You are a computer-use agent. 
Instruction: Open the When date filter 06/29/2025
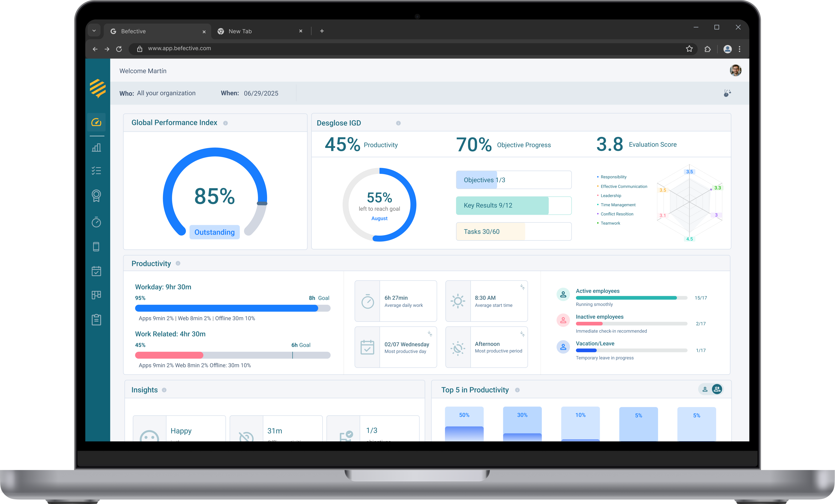[261, 94]
